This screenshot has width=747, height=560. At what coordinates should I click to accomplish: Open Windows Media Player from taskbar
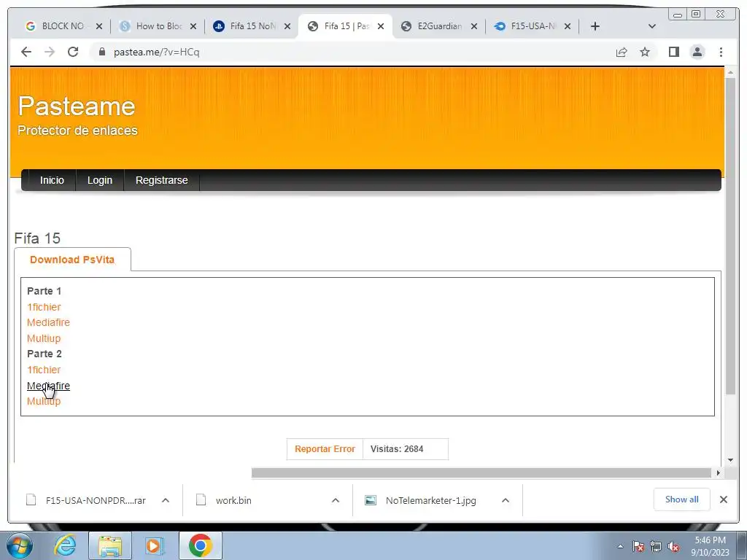click(155, 545)
